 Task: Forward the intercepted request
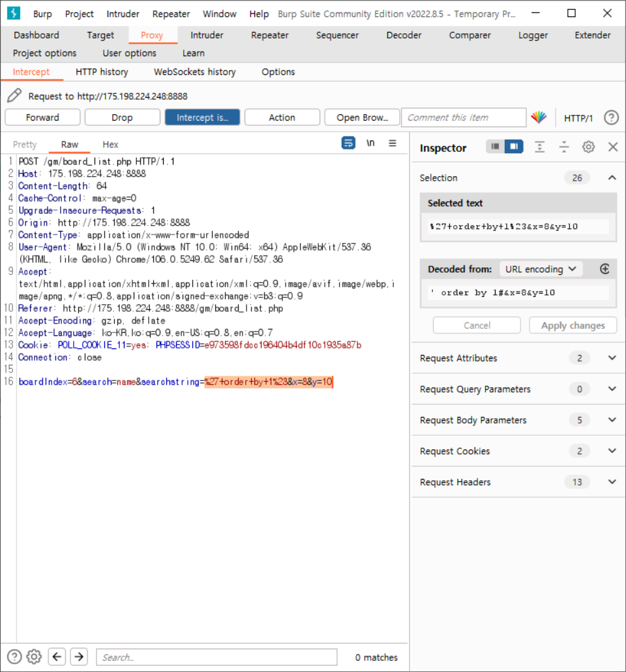point(42,117)
